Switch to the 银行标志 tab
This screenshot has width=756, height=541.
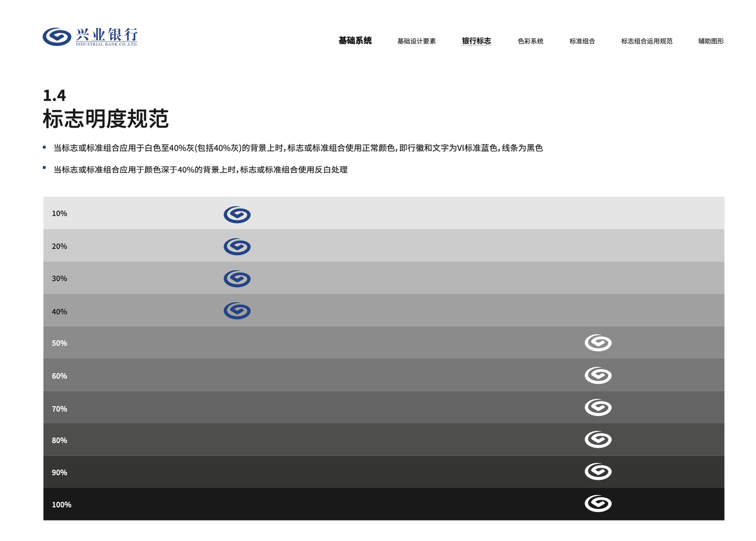click(x=477, y=41)
